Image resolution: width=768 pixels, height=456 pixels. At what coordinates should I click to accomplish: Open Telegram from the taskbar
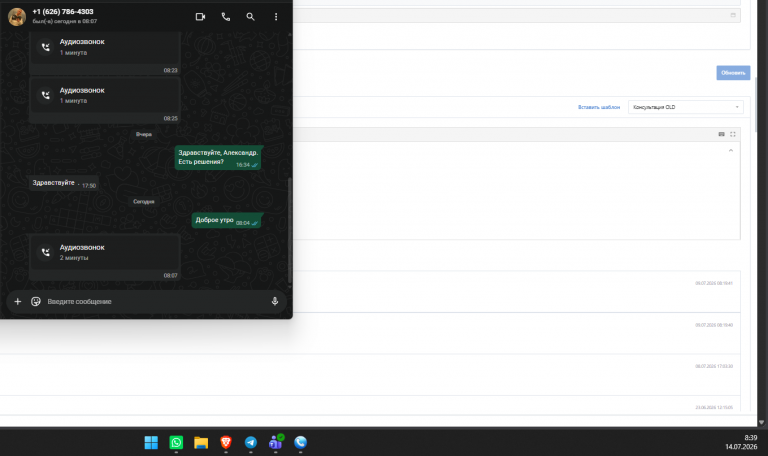tap(250, 442)
